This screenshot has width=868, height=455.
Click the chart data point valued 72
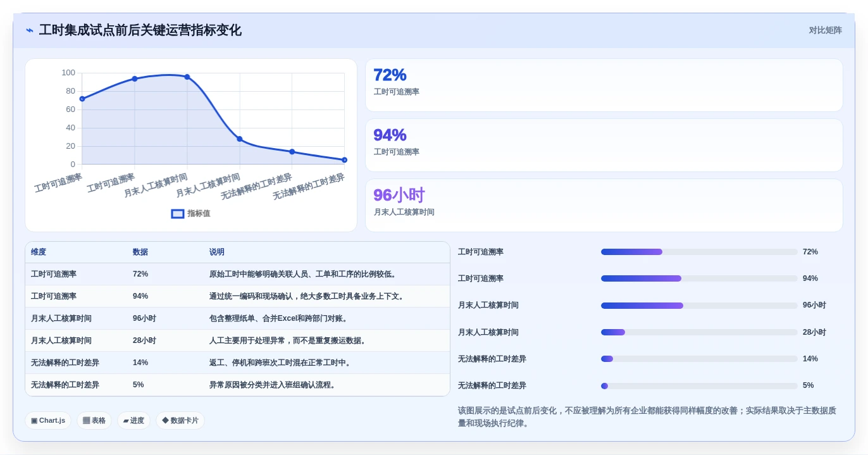pos(82,99)
